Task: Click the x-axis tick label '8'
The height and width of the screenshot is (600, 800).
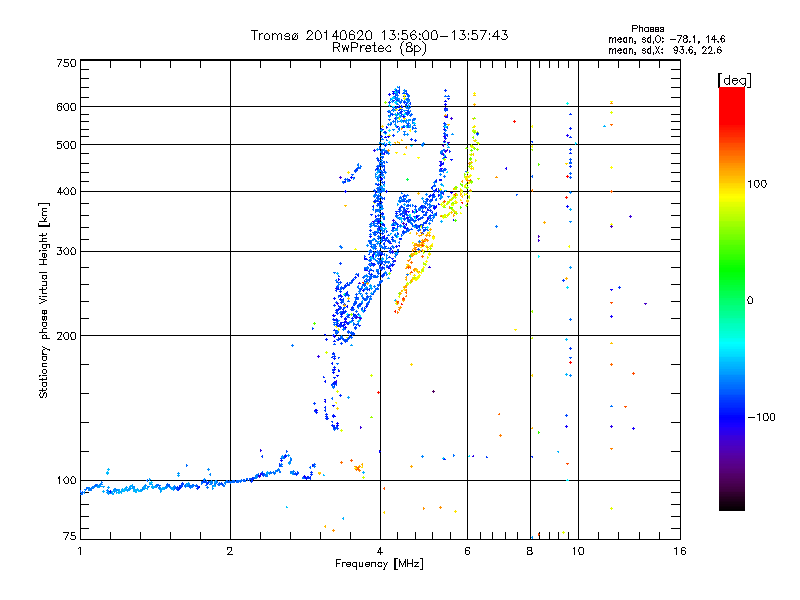Action: 530,551
